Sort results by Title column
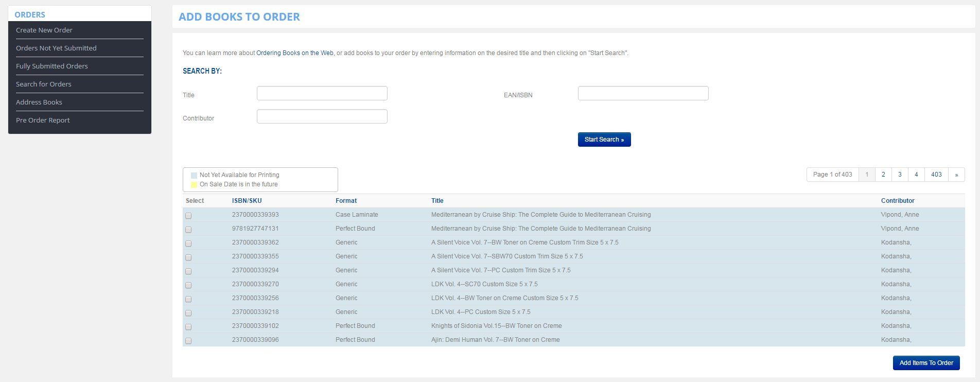980x382 pixels. pos(437,201)
